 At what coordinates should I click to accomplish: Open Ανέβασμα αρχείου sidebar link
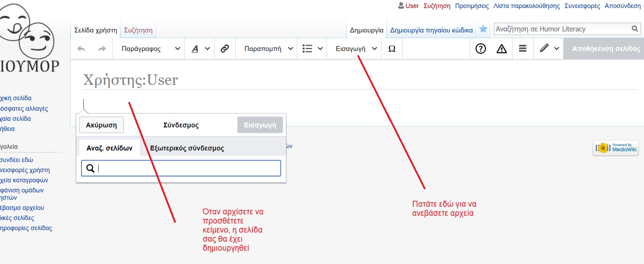tap(22, 208)
